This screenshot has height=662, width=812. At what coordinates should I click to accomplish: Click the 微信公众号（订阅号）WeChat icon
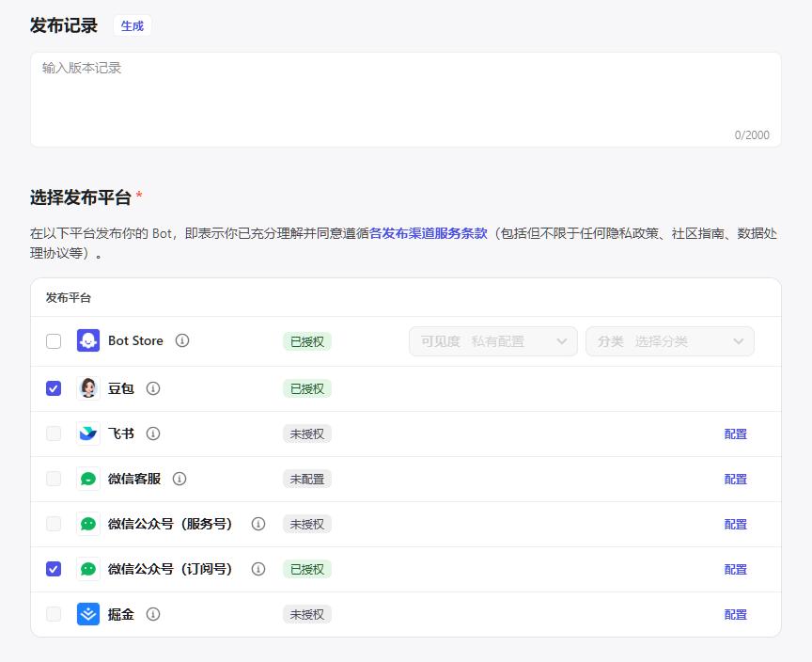(88, 569)
